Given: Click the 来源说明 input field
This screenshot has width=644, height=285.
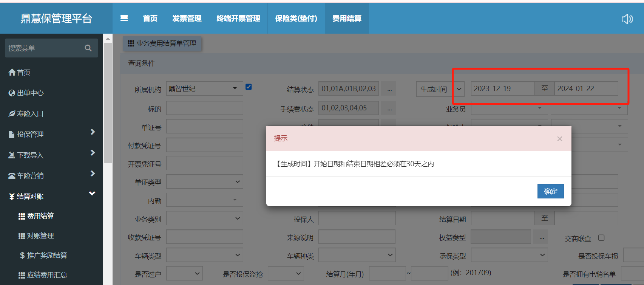Looking at the screenshot, I should click(x=357, y=237).
